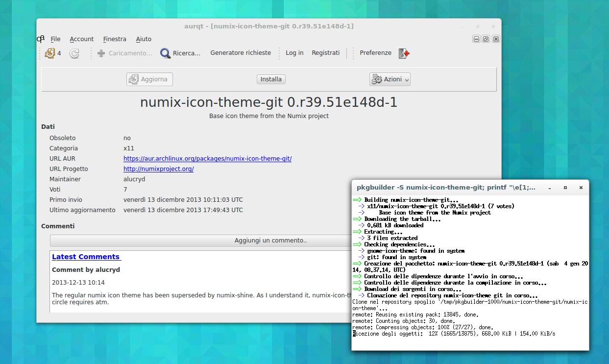This screenshot has height=364, width=609.
Task: Click the Obsoleto value no
Action: click(x=127, y=138)
